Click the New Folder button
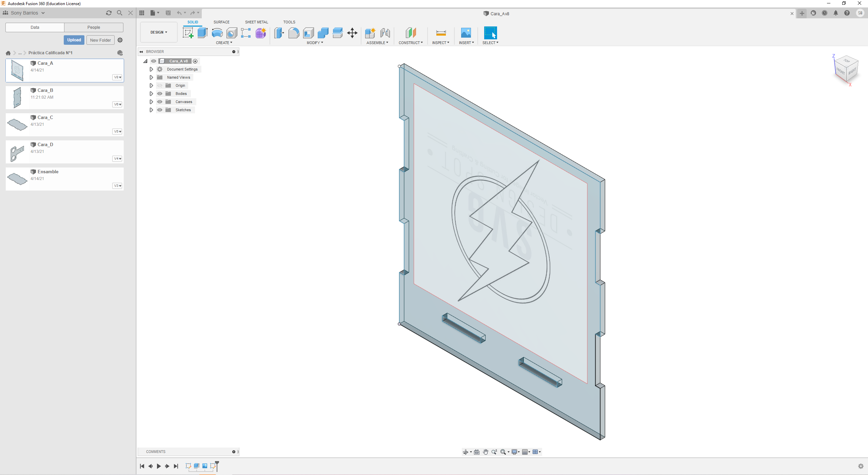This screenshot has height=475, width=868. (100, 40)
